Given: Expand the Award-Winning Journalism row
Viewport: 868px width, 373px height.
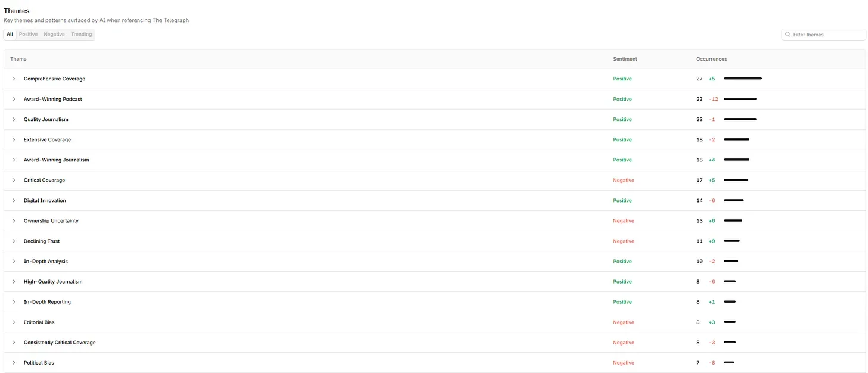Looking at the screenshot, I should [14, 160].
